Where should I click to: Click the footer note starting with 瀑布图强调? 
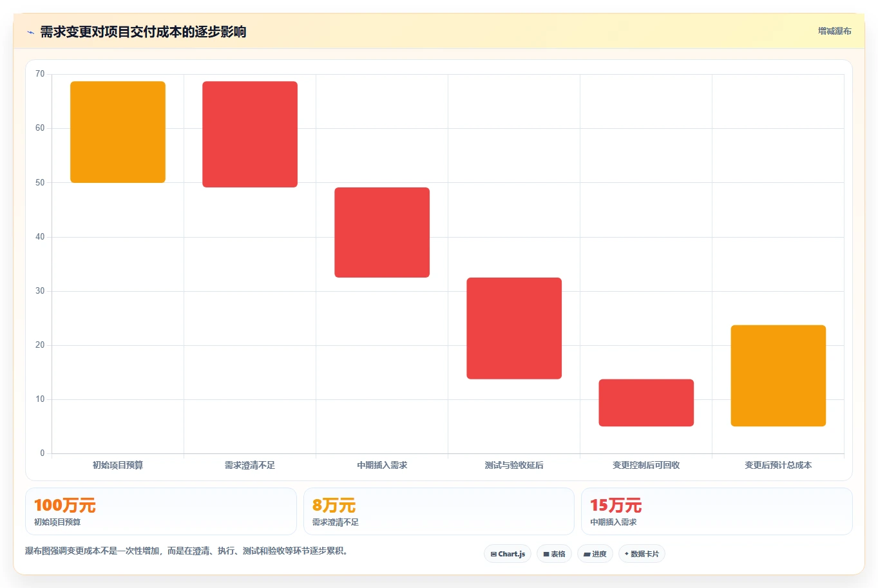pos(187,551)
